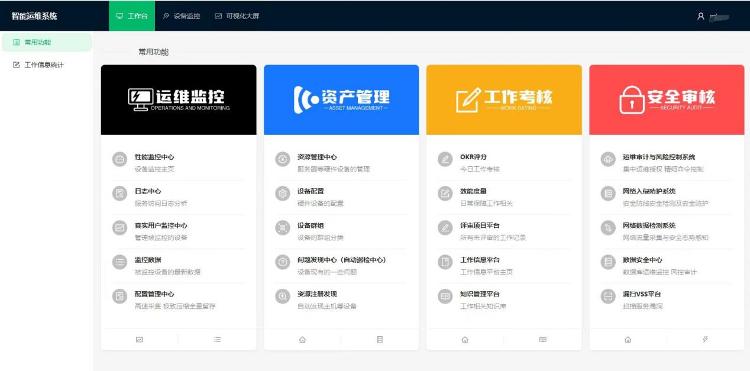
Task: Open the 数据安全中心 title link
Action: point(642,260)
